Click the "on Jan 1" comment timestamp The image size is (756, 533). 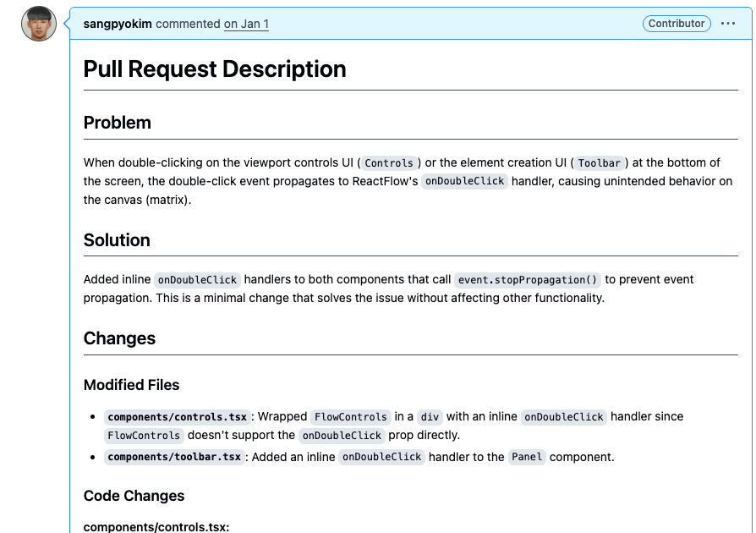point(246,24)
